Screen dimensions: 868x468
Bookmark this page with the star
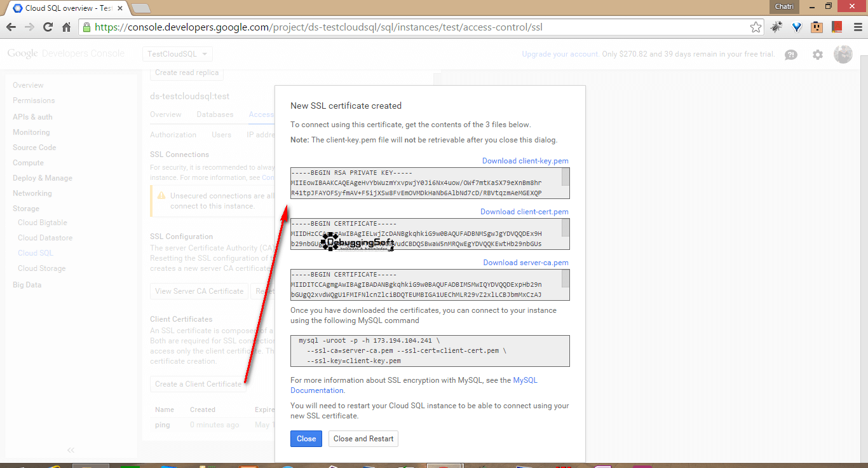(x=756, y=27)
